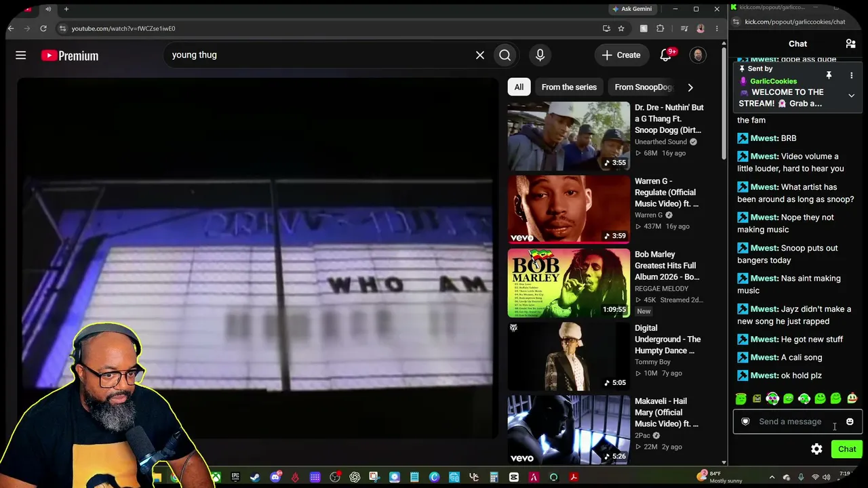The height and width of the screenshot is (488, 868).
Task: Open Kick chat settings gear
Action: pos(816,449)
